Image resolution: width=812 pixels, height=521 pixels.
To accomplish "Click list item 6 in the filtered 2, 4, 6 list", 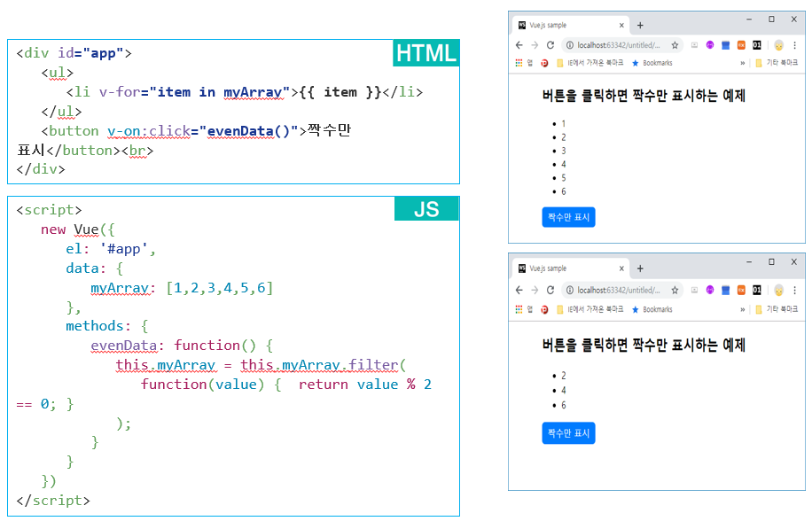I will 564,405.
